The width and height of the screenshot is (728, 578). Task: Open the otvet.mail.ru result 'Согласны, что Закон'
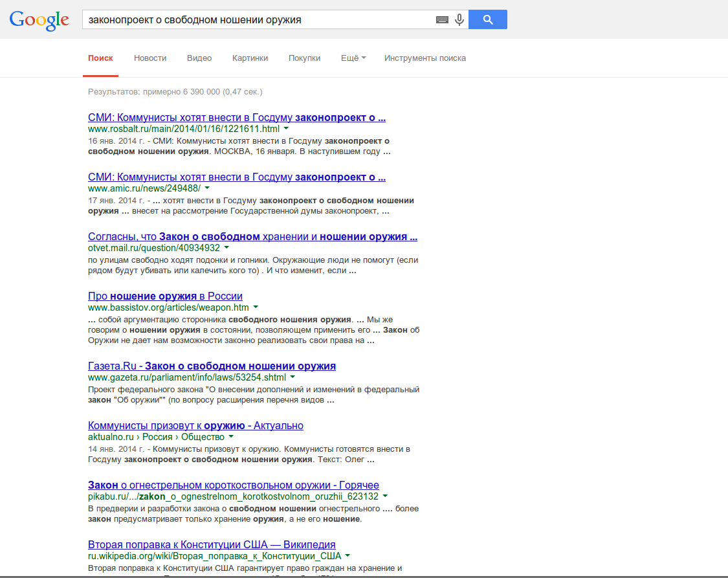coord(252,236)
